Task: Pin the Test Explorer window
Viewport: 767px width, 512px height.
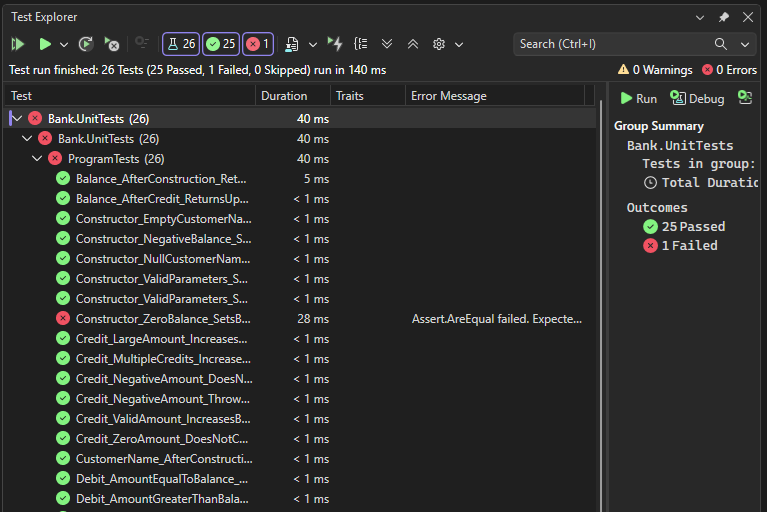Action: click(x=724, y=17)
